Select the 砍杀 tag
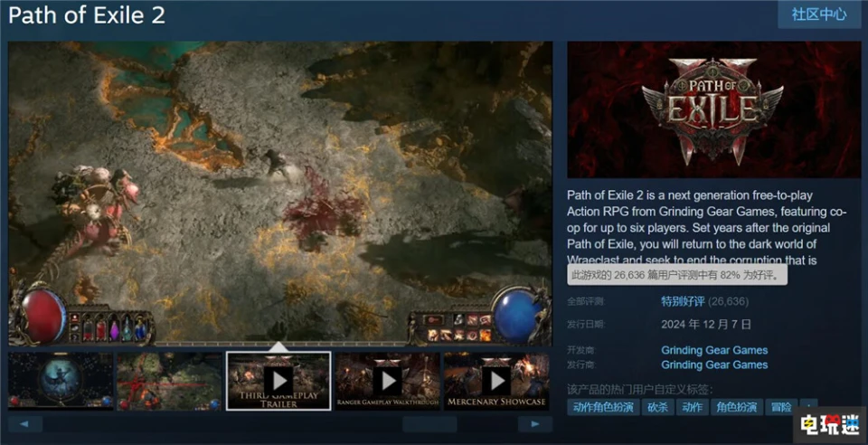Viewport: 868px width, 445px height. click(x=657, y=408)
